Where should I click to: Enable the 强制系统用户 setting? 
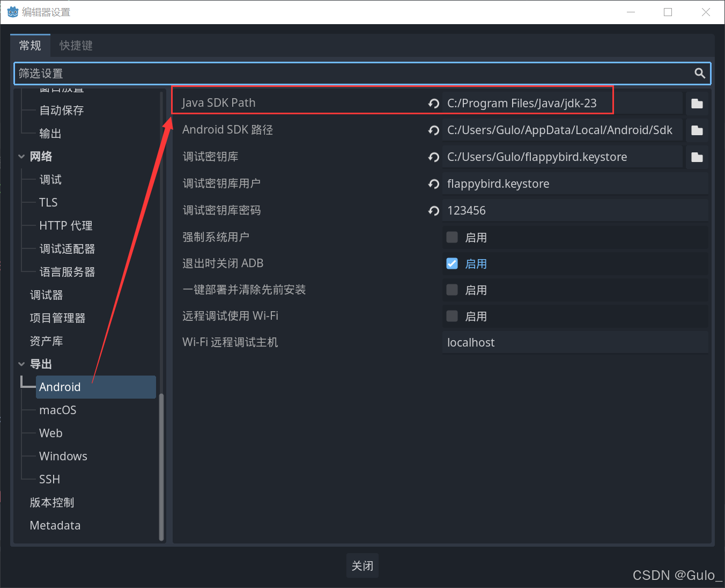tap(452, 237)
